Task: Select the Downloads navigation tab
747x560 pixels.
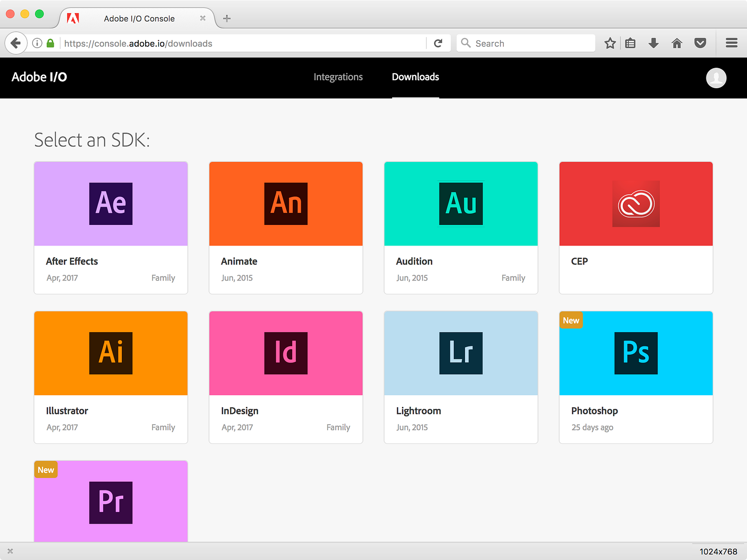Action: pos(416,77)
